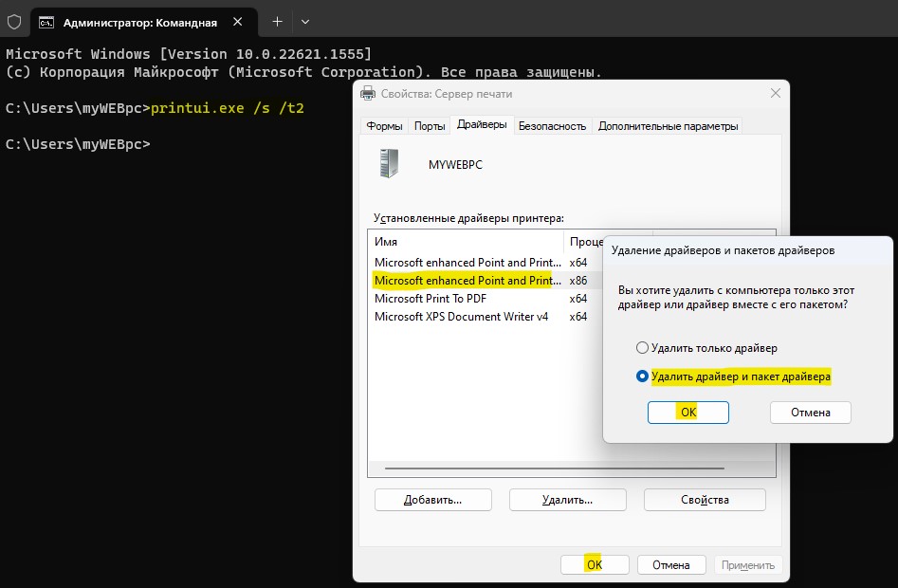Confirm print server dialog with bottom OK
The height and width of the screenshot is (588, 898).
click(595, 565)
